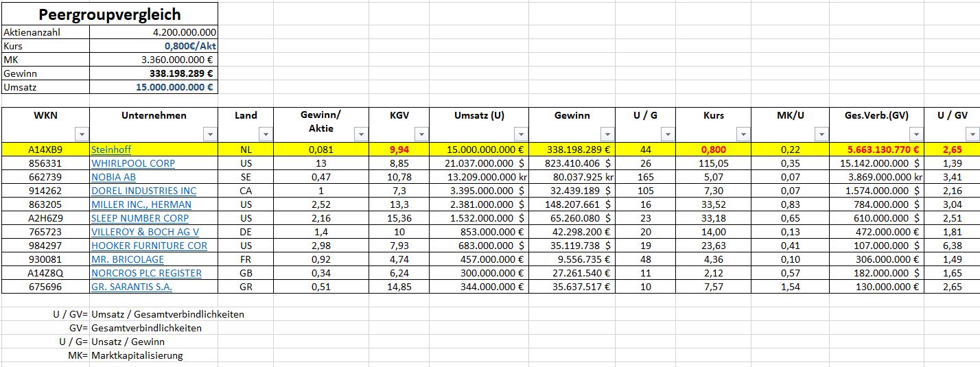Select Dorel U / G value 105
Viewport: 980px width, 367px height.
click(645, 191)
